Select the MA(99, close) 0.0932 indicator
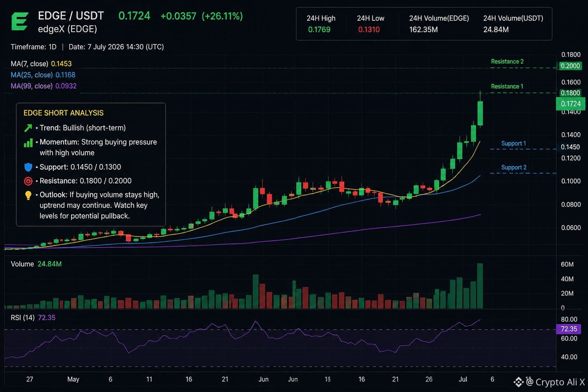The image size is (588, 392). coord(44,86)
